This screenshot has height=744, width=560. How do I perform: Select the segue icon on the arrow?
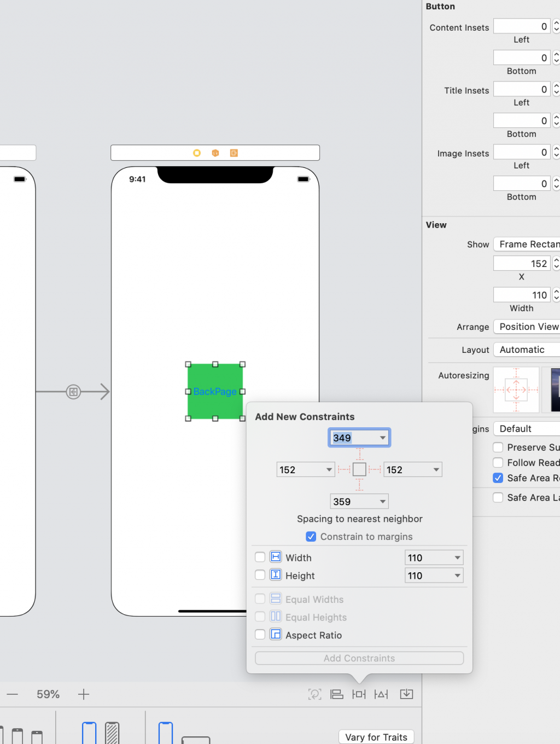pyautogui.click(x=73, y=392)
